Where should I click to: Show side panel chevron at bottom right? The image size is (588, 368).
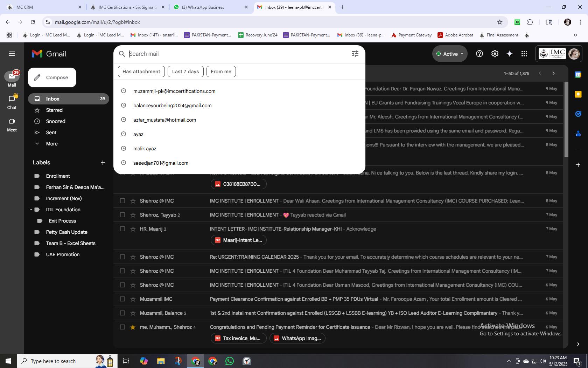point(578,344)
